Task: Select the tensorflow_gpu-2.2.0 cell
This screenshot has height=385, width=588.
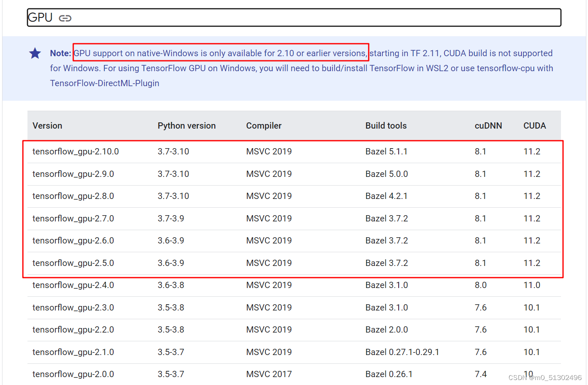Action: [73, 330]
